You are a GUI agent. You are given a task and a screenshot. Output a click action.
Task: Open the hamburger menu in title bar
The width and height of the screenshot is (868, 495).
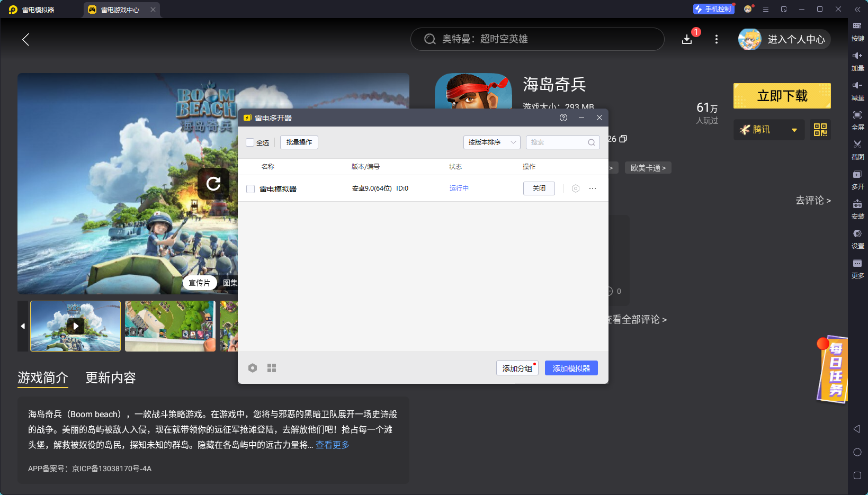tap(766, 9)
